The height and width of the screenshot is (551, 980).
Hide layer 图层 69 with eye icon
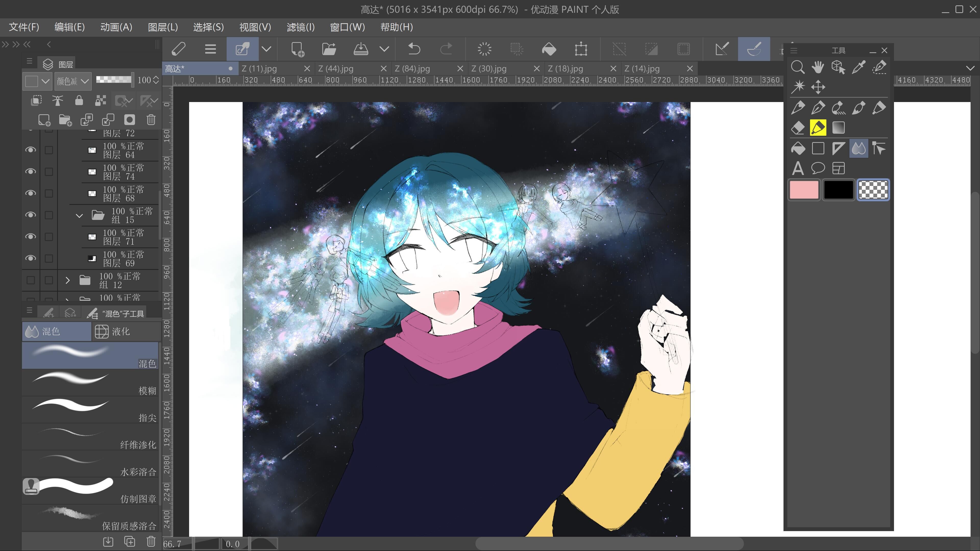[30, 258]
